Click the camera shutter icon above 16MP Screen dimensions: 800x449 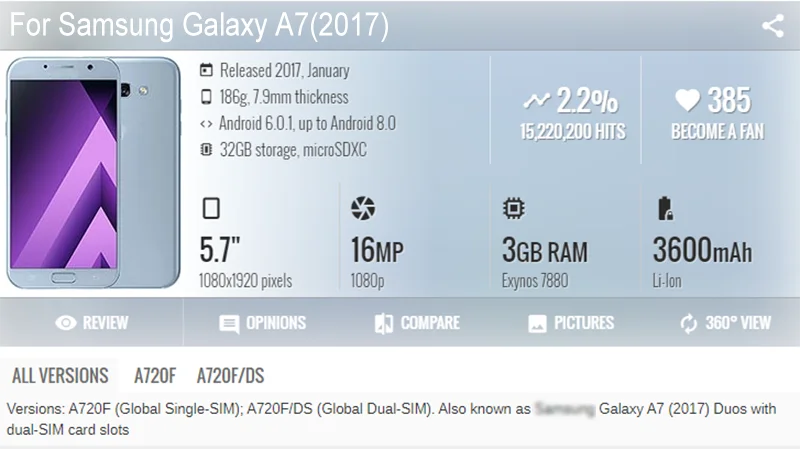coord(363,208)
